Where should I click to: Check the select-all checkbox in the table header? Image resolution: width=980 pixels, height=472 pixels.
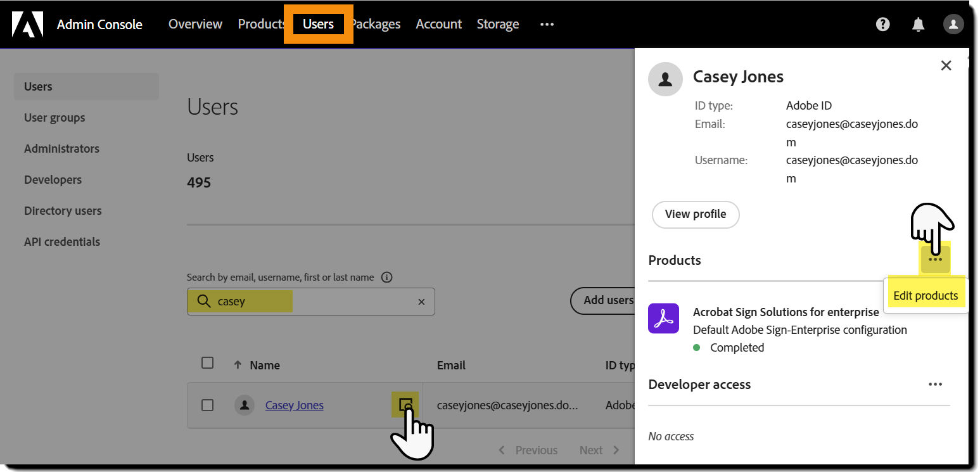coord(207,362)
